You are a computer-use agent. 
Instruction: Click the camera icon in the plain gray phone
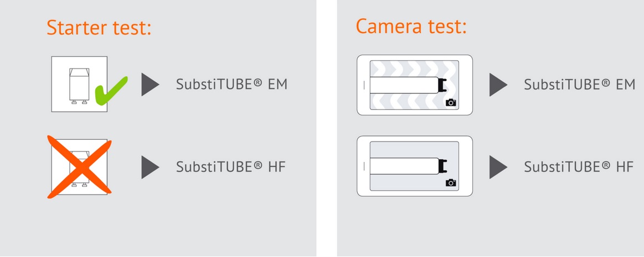[451, 183]
